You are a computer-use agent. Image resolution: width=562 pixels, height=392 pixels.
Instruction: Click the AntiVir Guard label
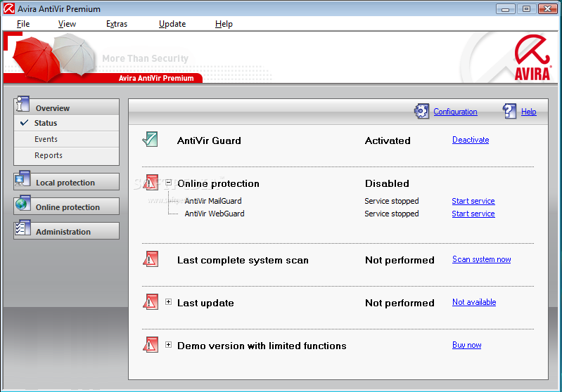point(209,141)
